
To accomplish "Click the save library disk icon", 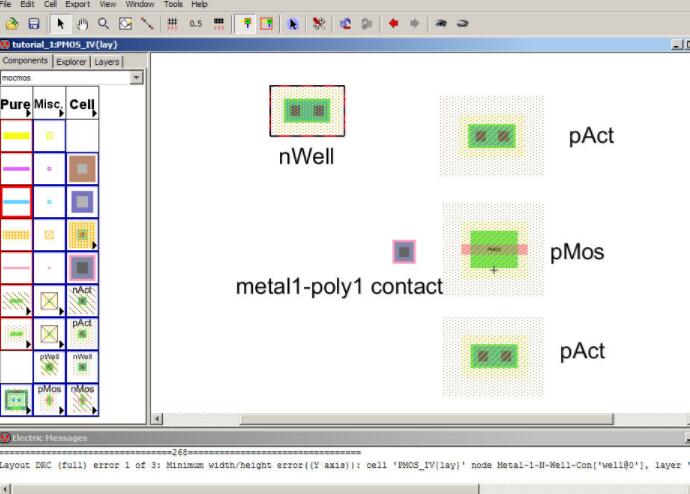I will click(34, 23).
